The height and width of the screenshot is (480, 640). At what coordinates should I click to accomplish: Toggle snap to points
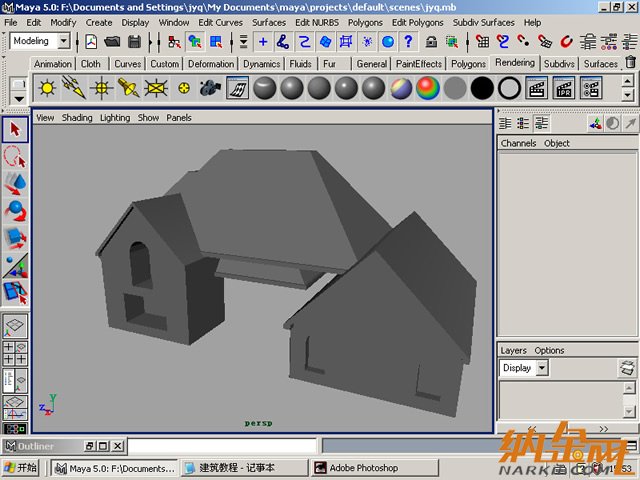pyautogui.click(x=524, y=42)
